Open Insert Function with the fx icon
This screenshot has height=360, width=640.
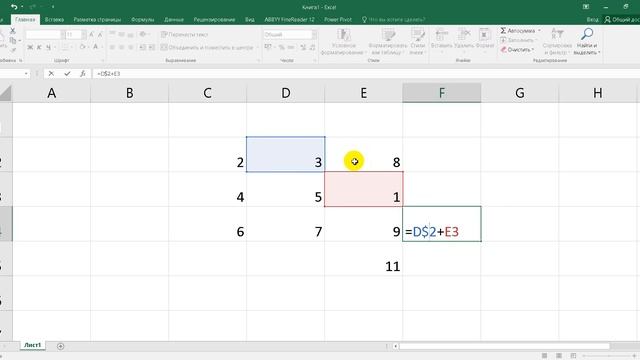[x=83, y=73]
